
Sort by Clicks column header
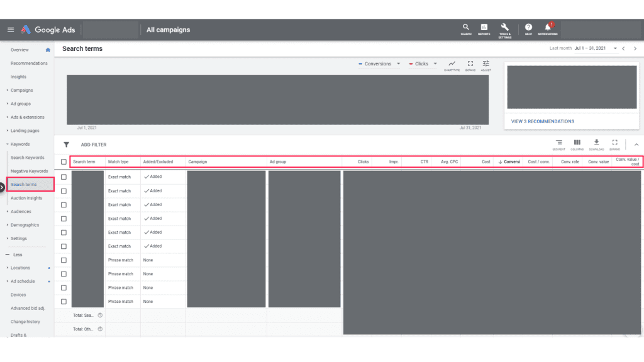tap(363, 162)
